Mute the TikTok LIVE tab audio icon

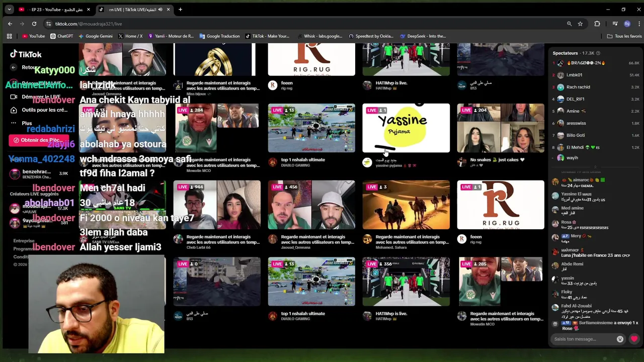(160, 10)
